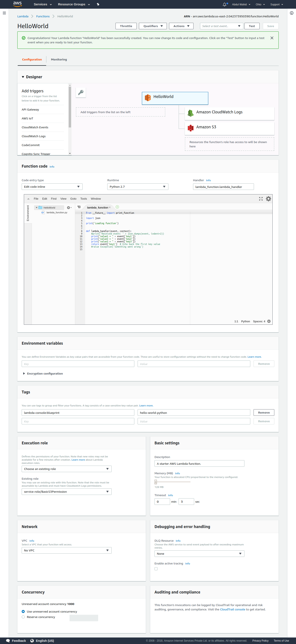
Task: Remove the lambda-console:blueprint tag
Action: [x=264, y=412]
